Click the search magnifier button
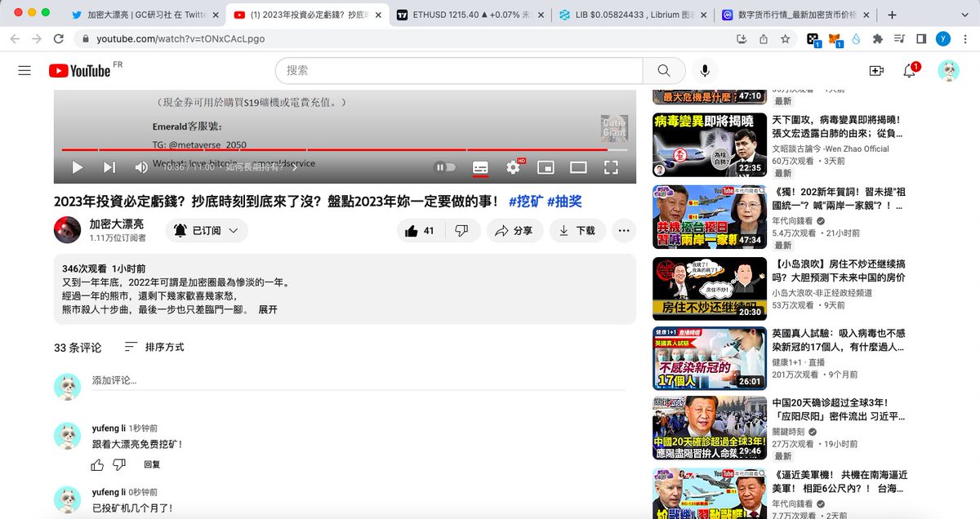This screenshot has width=980, height=519. point(664,71)
